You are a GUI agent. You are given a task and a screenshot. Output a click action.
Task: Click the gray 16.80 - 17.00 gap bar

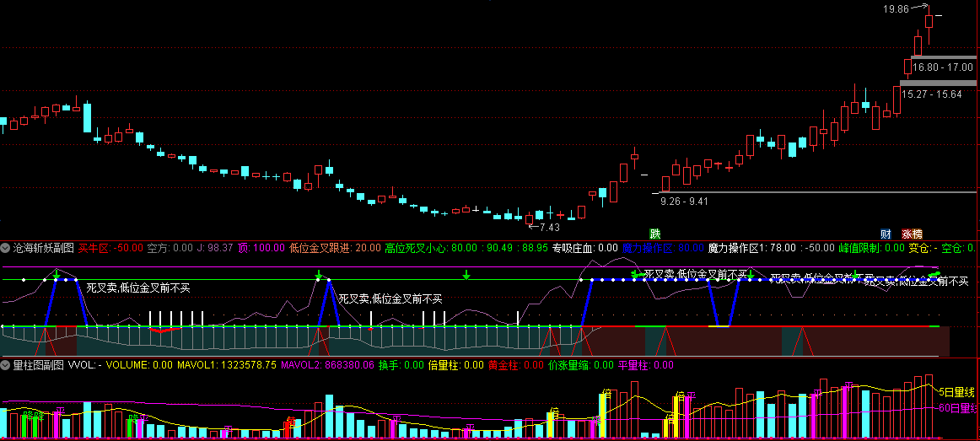point(943,57)
